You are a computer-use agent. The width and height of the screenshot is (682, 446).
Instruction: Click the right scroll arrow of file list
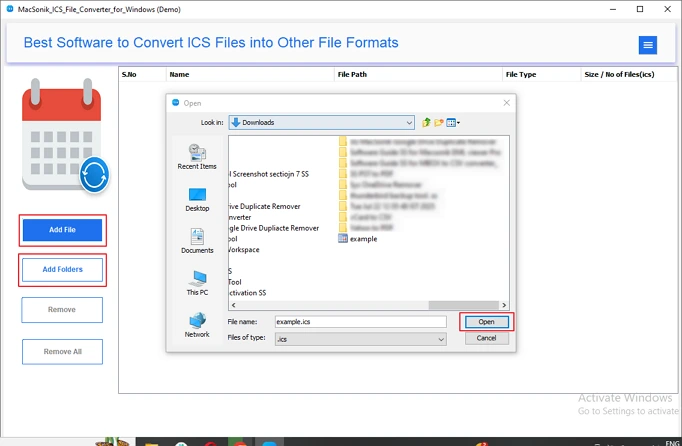[504, 305]
